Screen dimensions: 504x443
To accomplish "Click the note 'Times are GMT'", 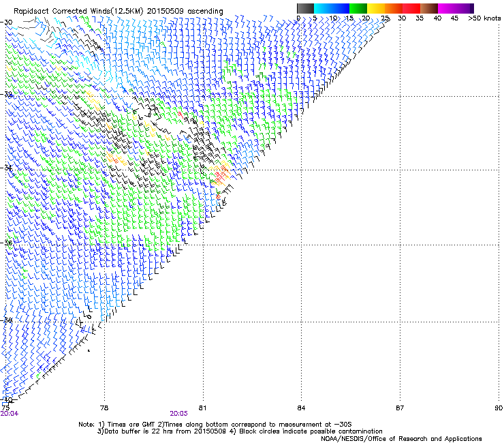I will point(131,425).
